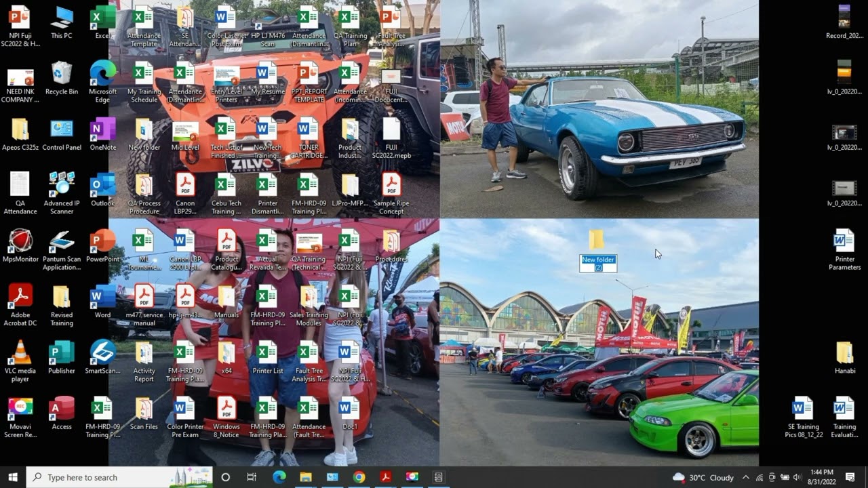Select the Attendance Template Excel file

point(144,26)
